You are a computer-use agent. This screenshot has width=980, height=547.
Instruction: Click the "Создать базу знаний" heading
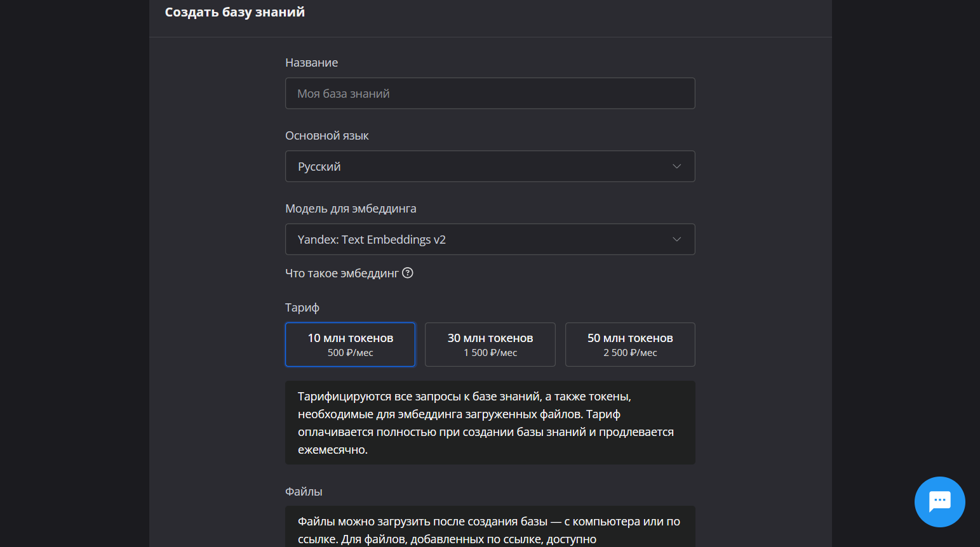click(x=235, y=12)
